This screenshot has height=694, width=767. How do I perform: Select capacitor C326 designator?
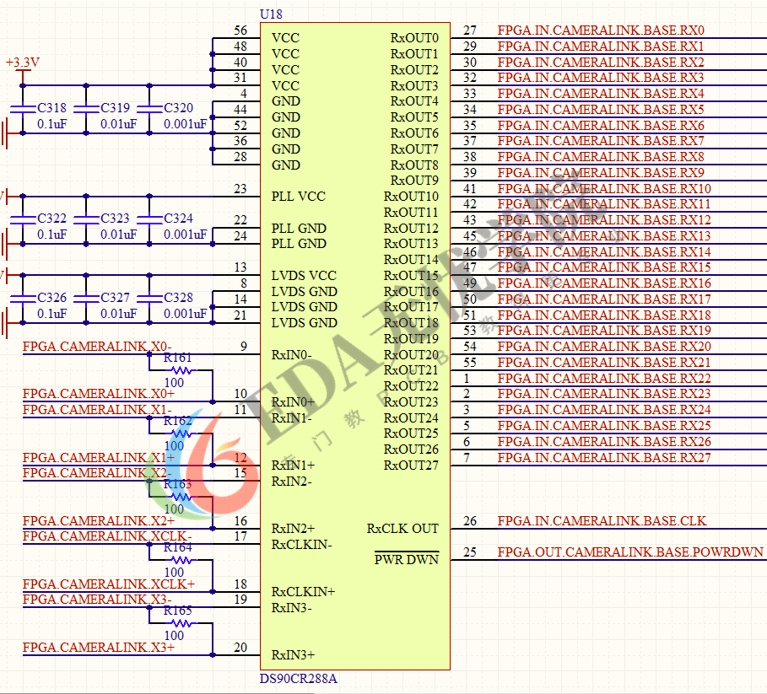52,297
